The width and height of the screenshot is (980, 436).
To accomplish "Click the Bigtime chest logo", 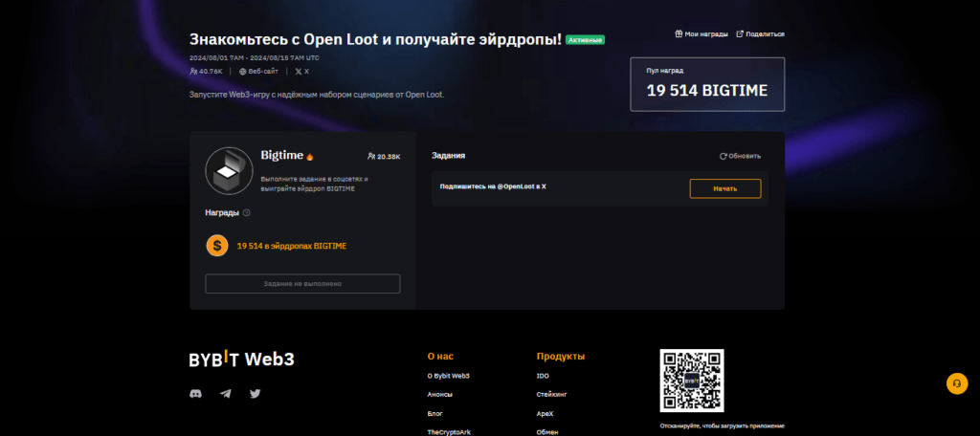I will (229, 170).
